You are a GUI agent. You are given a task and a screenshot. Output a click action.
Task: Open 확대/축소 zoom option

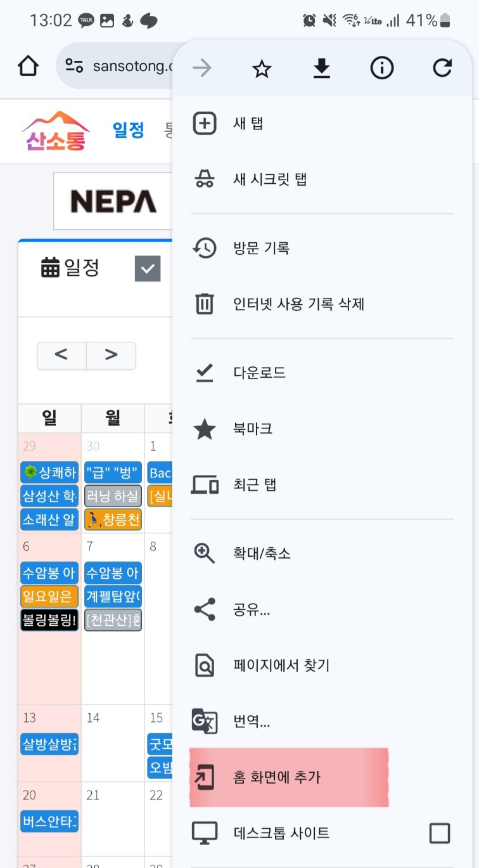(262, 554)
